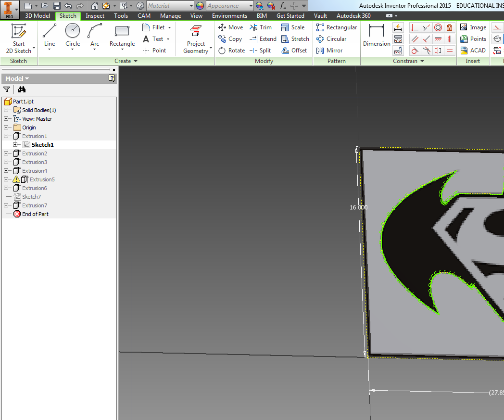
Task: Switch to the Inspect tab
Action: (x=95, y=16)
